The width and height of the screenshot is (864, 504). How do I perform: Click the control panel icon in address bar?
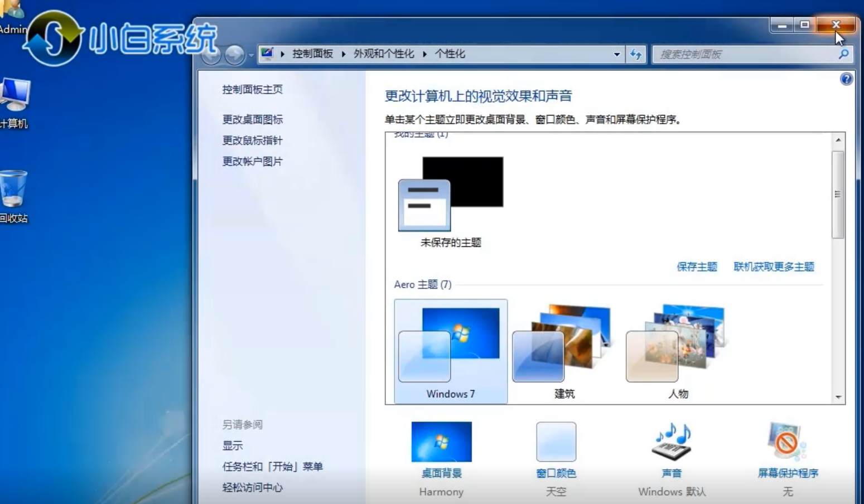[x=267, y=54]
